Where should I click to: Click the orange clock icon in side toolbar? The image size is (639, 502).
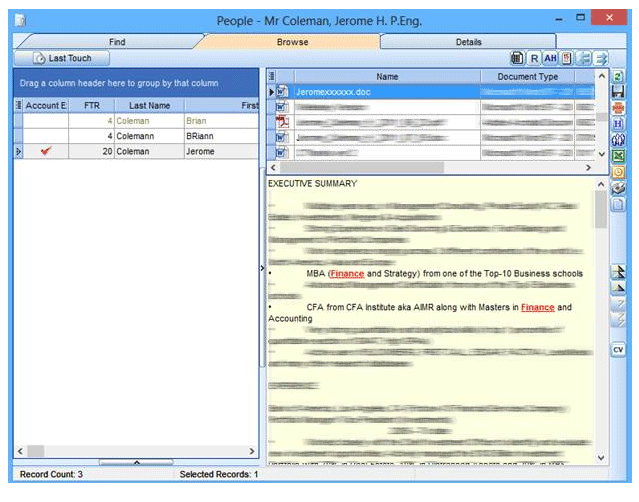618,172
